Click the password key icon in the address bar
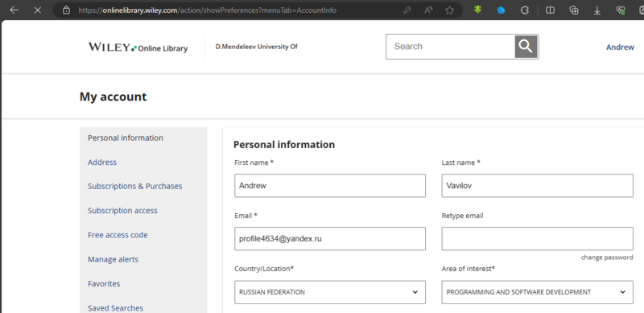 pos(407,10)
